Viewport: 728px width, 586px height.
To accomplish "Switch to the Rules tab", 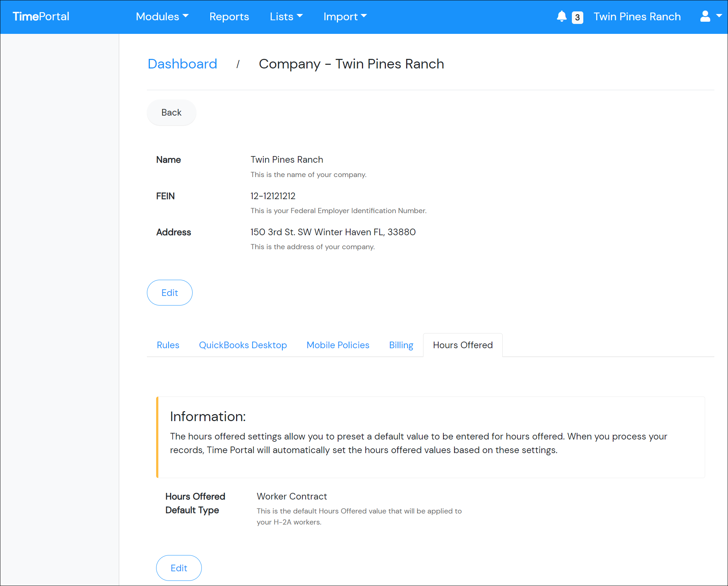I will coord(168,345).
